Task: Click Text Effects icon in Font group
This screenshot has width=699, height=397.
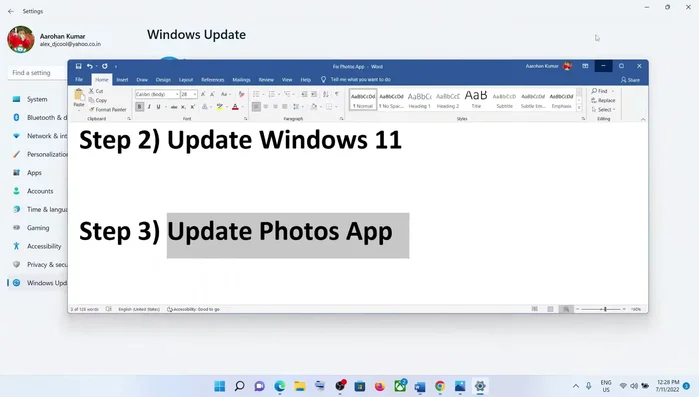Action: (x=205, y=107)
